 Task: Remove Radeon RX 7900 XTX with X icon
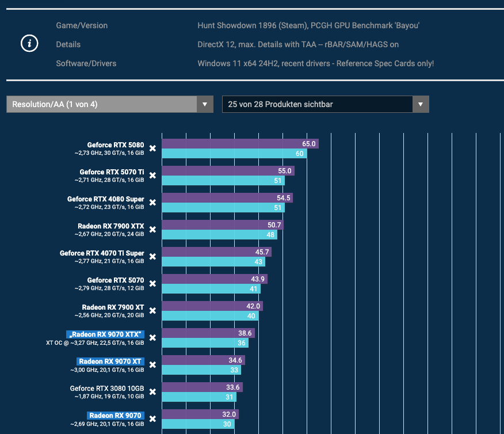coord(152,229)
